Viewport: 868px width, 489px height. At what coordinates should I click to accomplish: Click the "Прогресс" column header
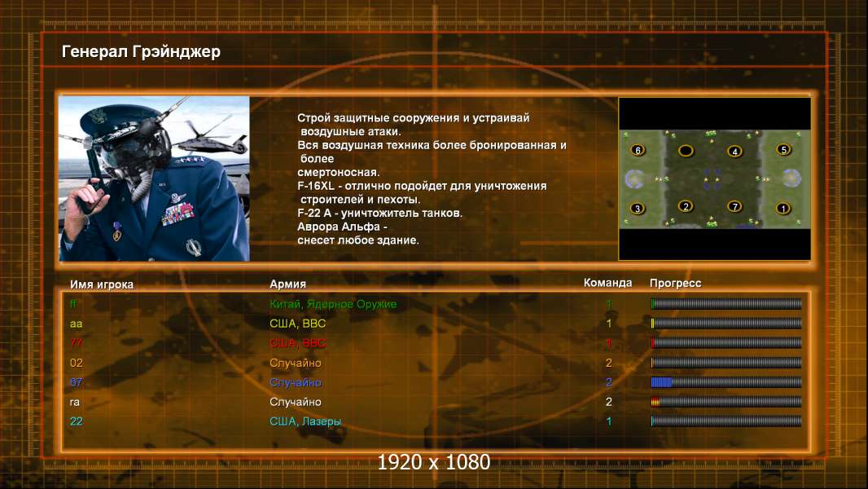675,283
